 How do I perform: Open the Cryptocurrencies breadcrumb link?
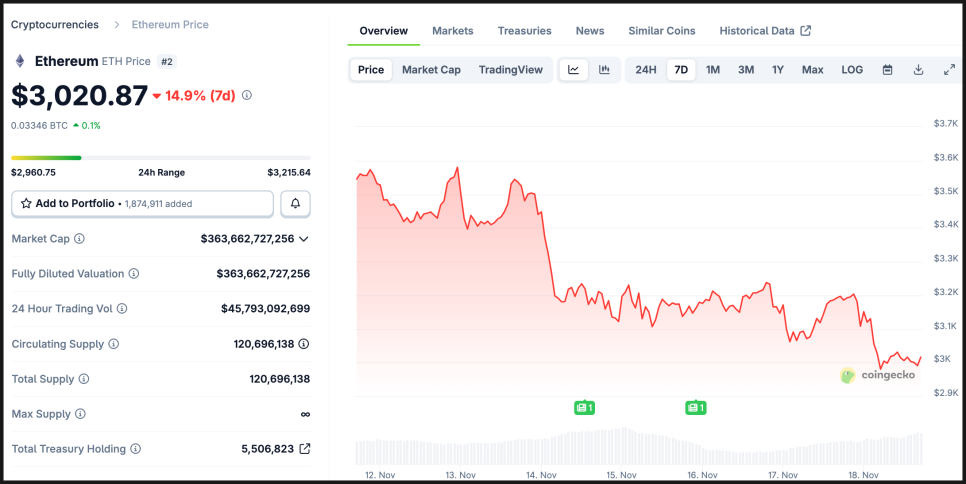coord(55,24)
